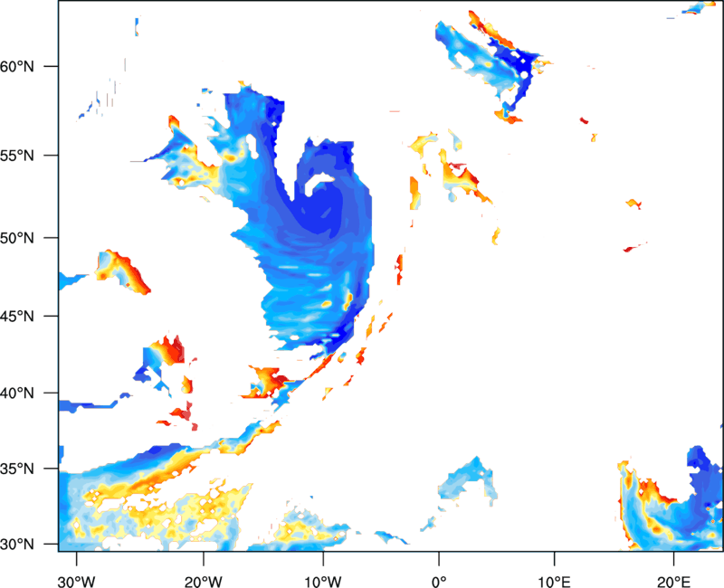Click the 35°N latitude label
724x588 pixels.
pos(17,469)
